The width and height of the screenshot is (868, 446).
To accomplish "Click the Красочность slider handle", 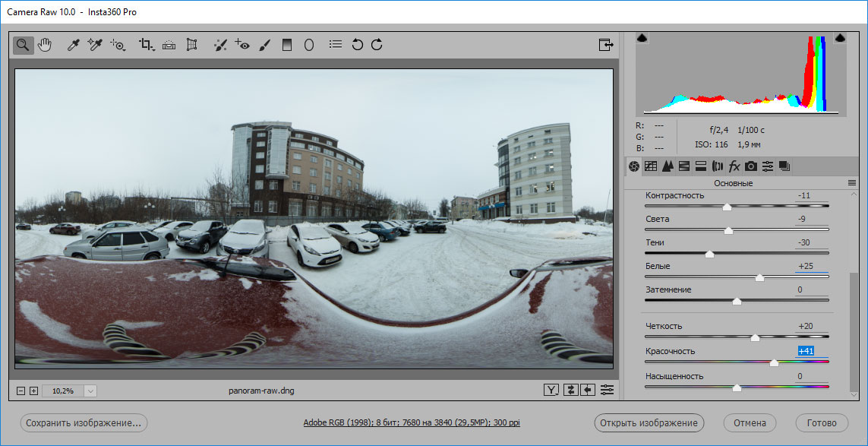I will click(774, 363).
